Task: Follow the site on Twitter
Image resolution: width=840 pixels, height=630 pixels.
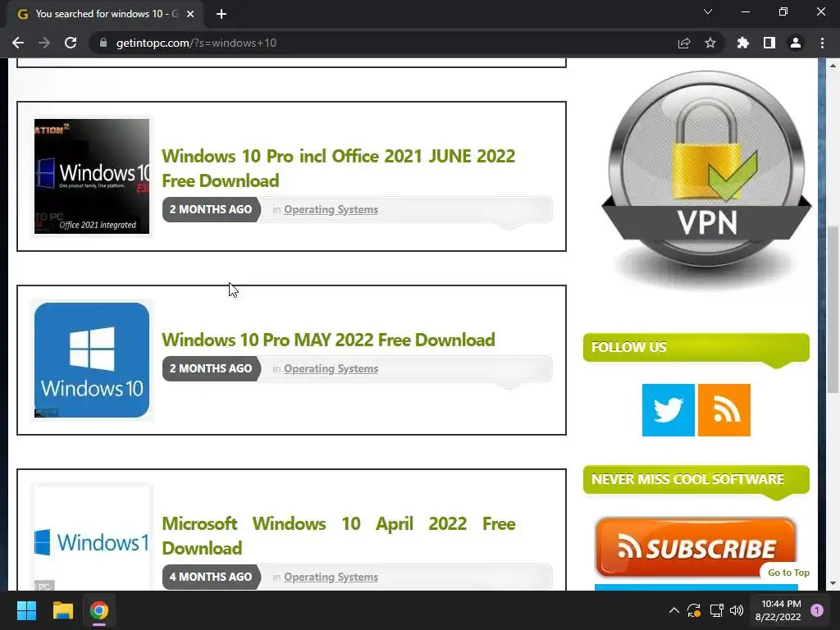Action: [x=668, y=410]
